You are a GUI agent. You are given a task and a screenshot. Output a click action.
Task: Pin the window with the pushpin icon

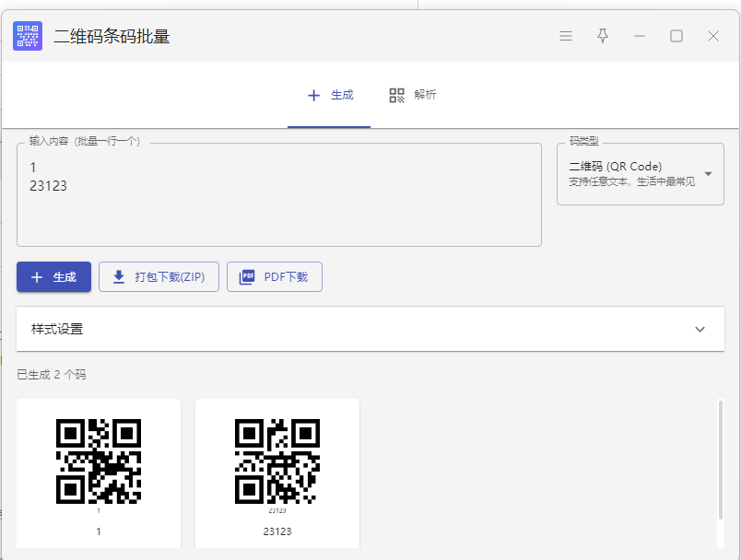point(603,36)
